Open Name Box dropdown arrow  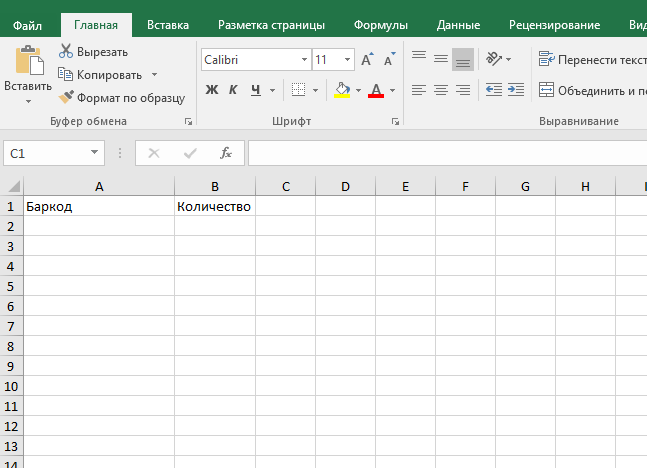pyautogui.click(x=94, y=153)
